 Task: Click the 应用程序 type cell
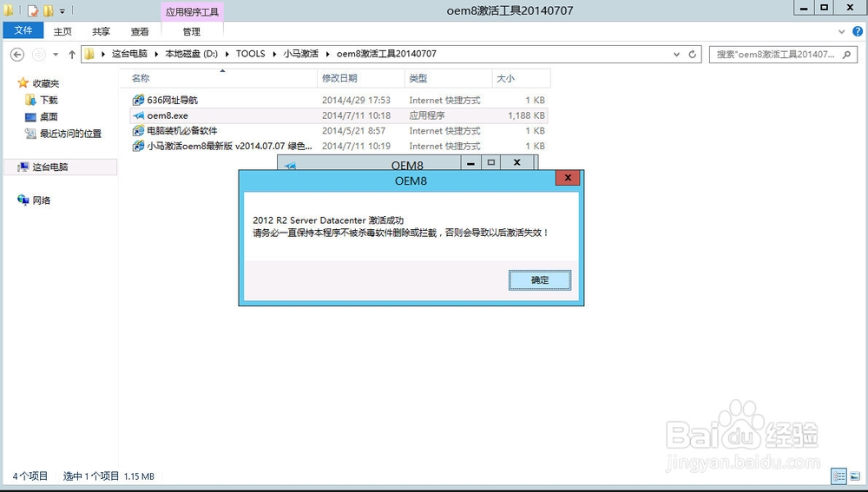(427, 115)
